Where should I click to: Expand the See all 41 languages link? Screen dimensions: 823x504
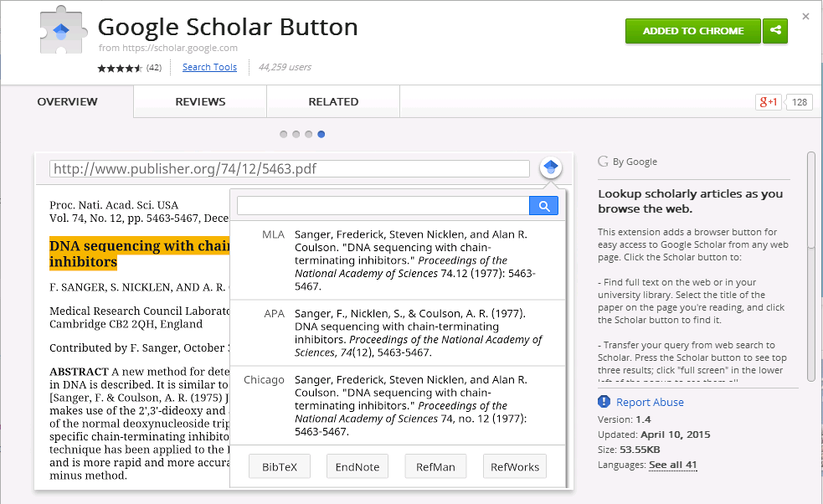coord(673,465)
